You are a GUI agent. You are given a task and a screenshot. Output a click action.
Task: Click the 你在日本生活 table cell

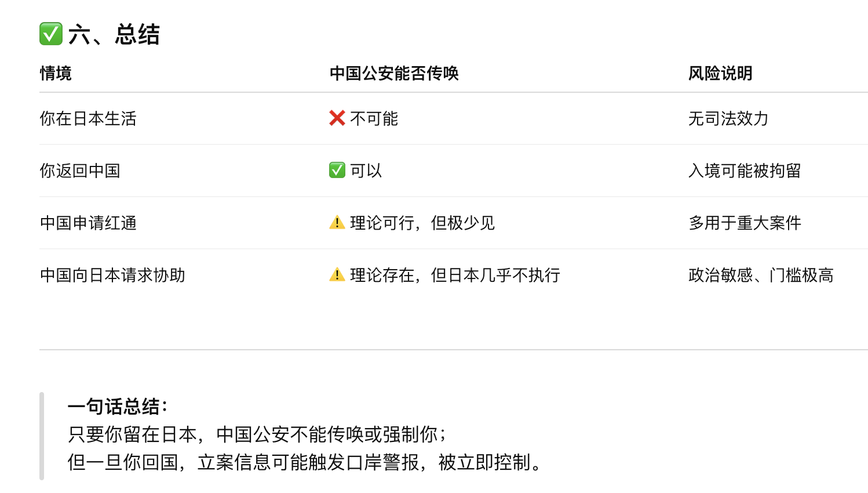tap(88, 119)
